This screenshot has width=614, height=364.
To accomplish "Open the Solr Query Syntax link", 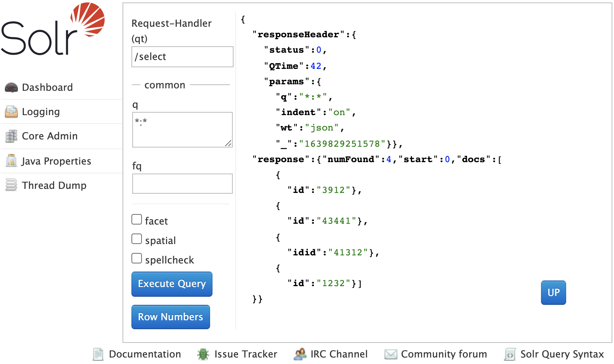I will click(x=562, y=354).
